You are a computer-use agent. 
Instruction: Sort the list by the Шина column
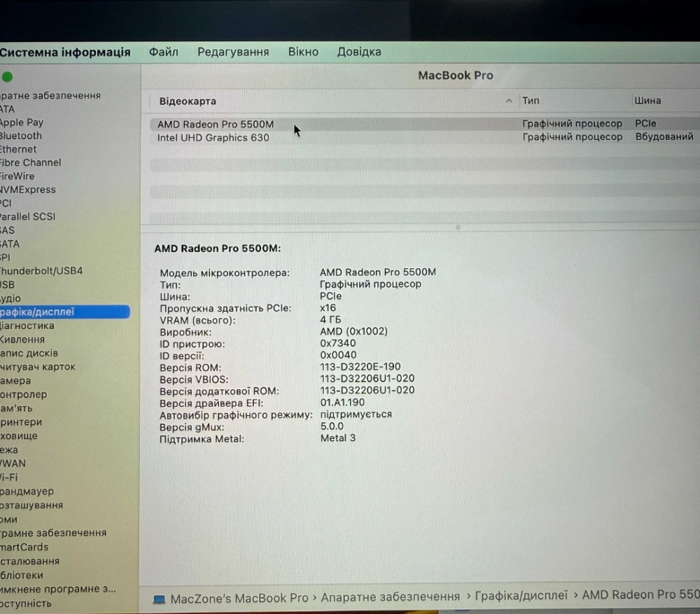pyautogui.click(x=647, y=100)
